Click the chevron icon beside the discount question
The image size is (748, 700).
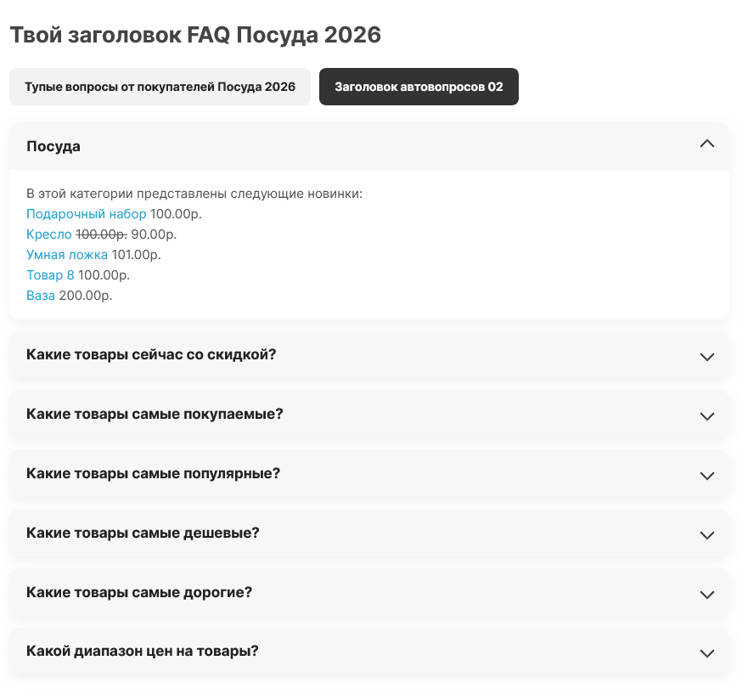(706, 356)
